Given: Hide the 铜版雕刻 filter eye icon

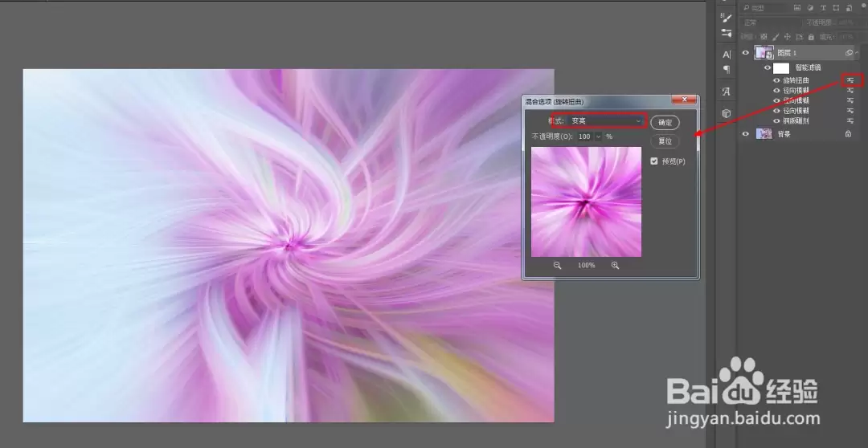Looking at the screenshot, I should click(776, 120).
